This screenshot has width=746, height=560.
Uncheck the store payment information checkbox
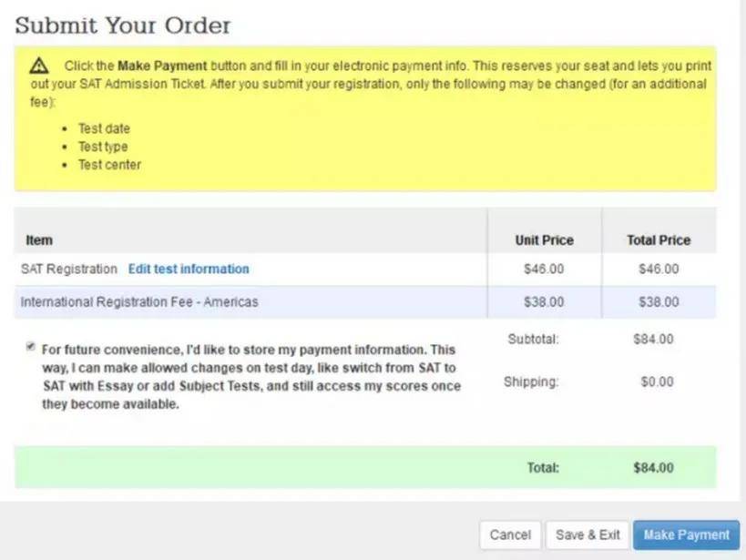tap(30, 346)
